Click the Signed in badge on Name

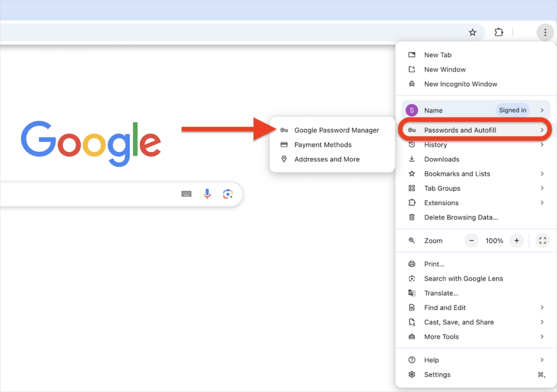tap(512, 110)
